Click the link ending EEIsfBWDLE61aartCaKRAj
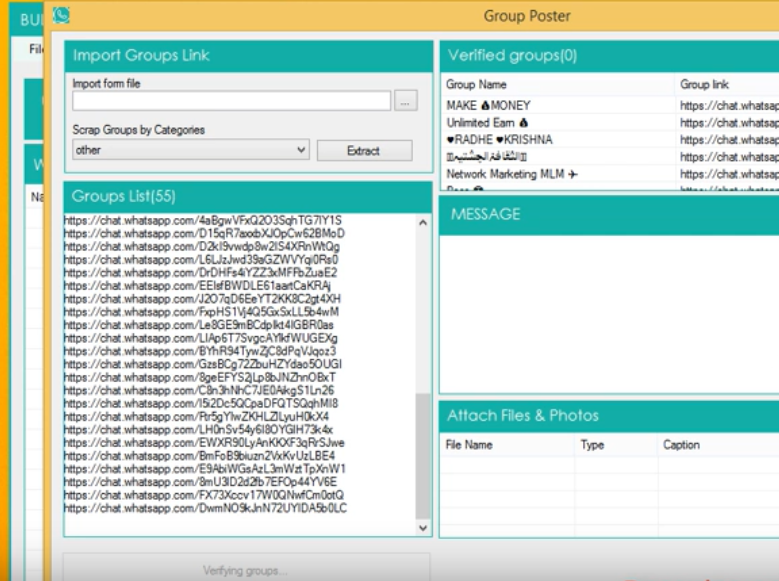 click(197, 286)
